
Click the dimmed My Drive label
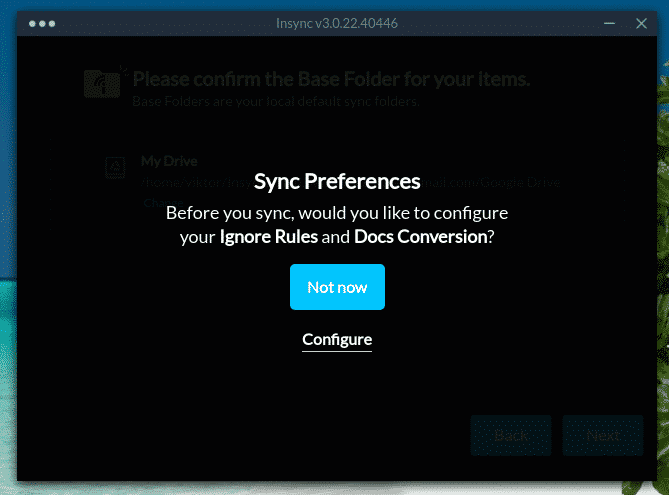tap(169, 161)
